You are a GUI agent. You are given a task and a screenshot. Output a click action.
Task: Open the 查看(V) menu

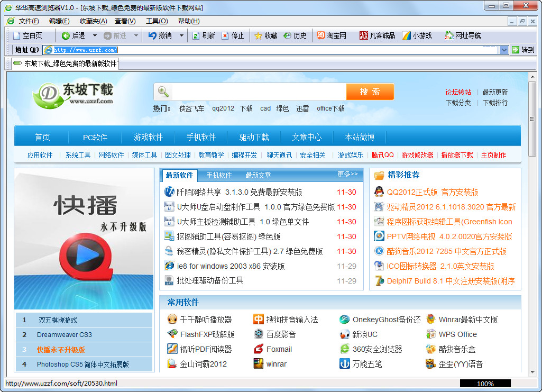tap(125, 22)
